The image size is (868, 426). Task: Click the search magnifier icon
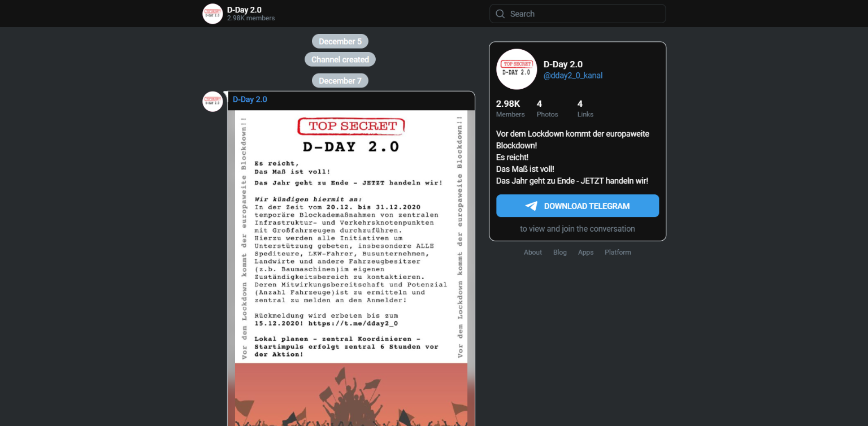click(x=500, y=14)
